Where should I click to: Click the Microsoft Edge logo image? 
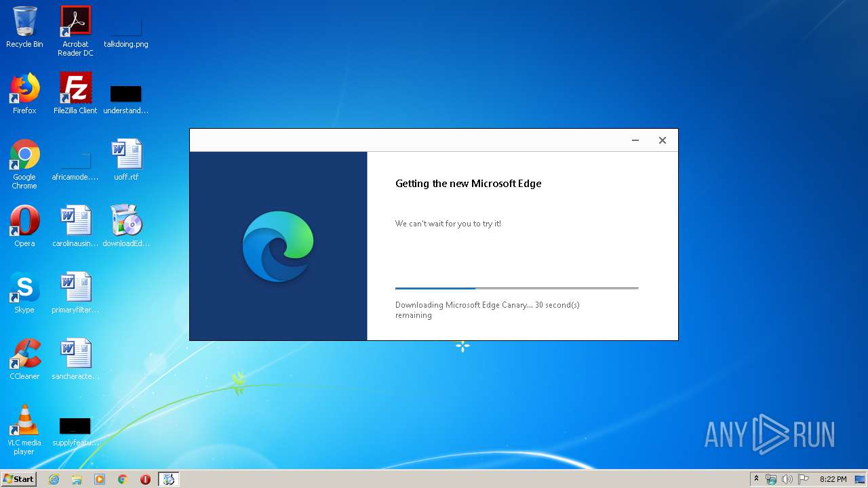(278, 246)
